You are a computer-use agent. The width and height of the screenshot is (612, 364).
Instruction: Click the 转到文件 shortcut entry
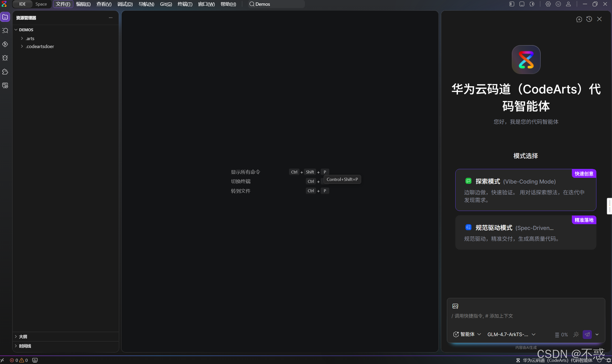[240, 191]
